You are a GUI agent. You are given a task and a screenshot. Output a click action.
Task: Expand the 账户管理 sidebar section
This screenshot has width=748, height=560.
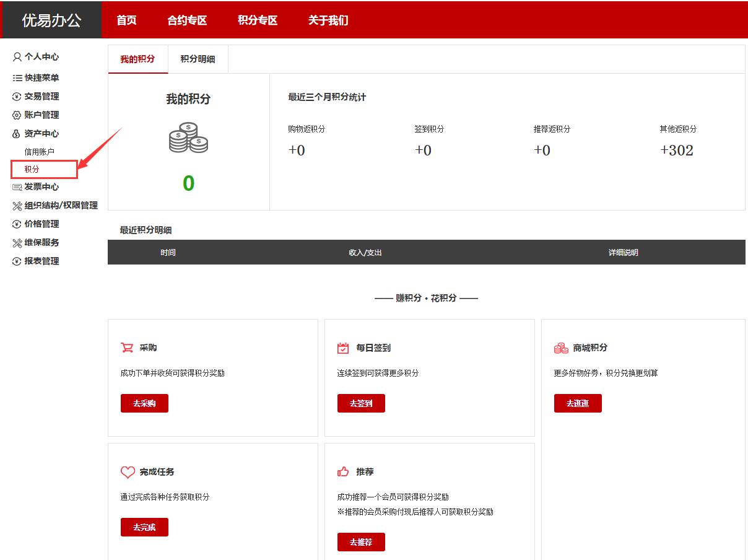click(41, 115)
